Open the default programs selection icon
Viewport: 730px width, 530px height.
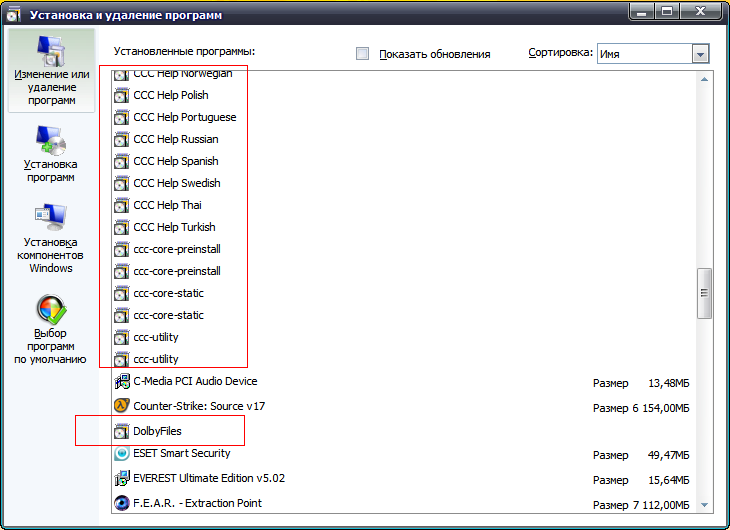51,309
